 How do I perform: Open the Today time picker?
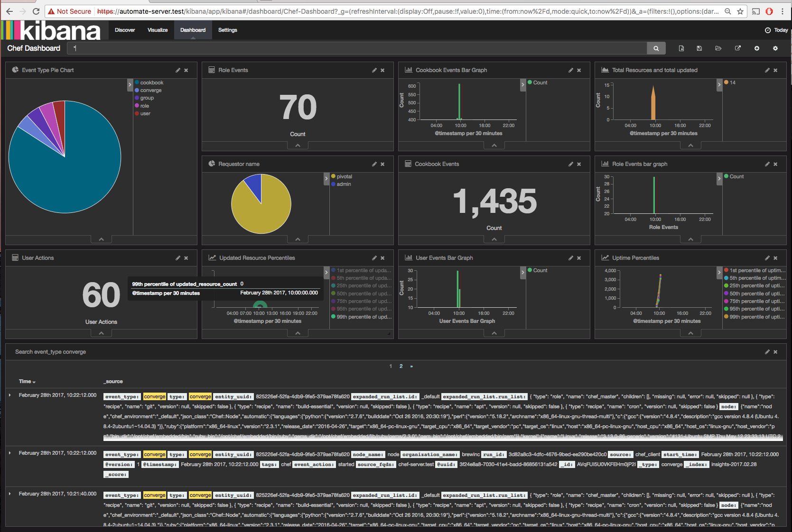[776, 30]
